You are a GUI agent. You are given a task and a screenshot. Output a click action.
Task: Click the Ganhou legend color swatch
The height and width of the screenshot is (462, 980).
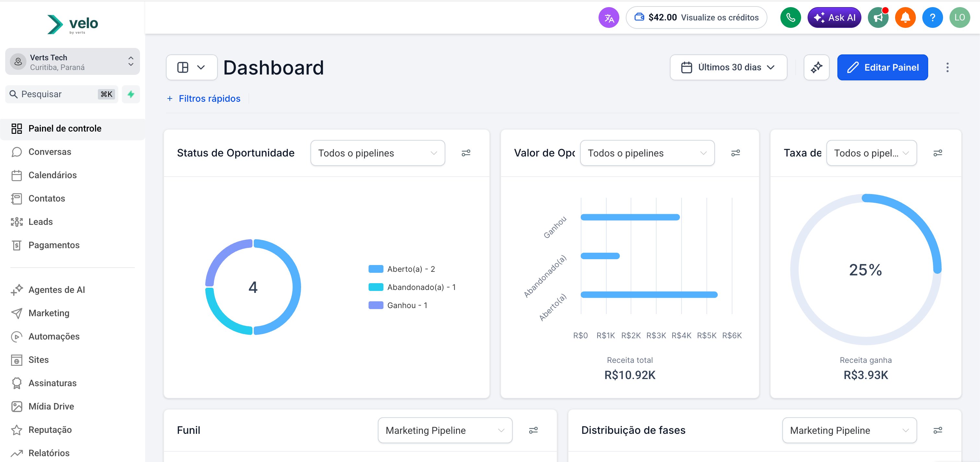coord(376,305)
